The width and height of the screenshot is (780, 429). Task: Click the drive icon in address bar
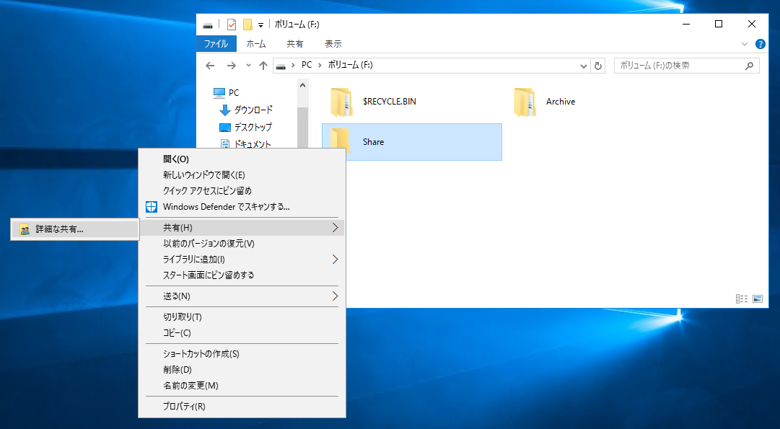[x=281, y=66]
